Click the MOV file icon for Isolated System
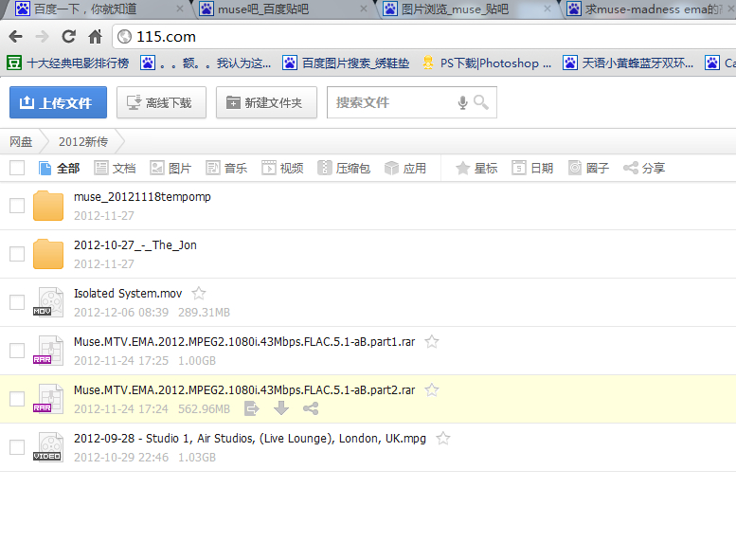Image resolution: width=736 pixels, height=560 pixels. pos(48,302)
